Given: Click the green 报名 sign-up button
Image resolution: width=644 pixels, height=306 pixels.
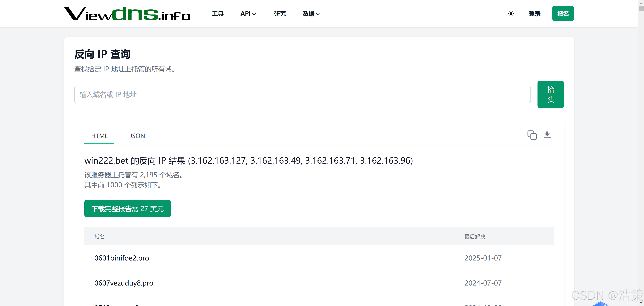Looking at the screenshot, I should point(563,14).
